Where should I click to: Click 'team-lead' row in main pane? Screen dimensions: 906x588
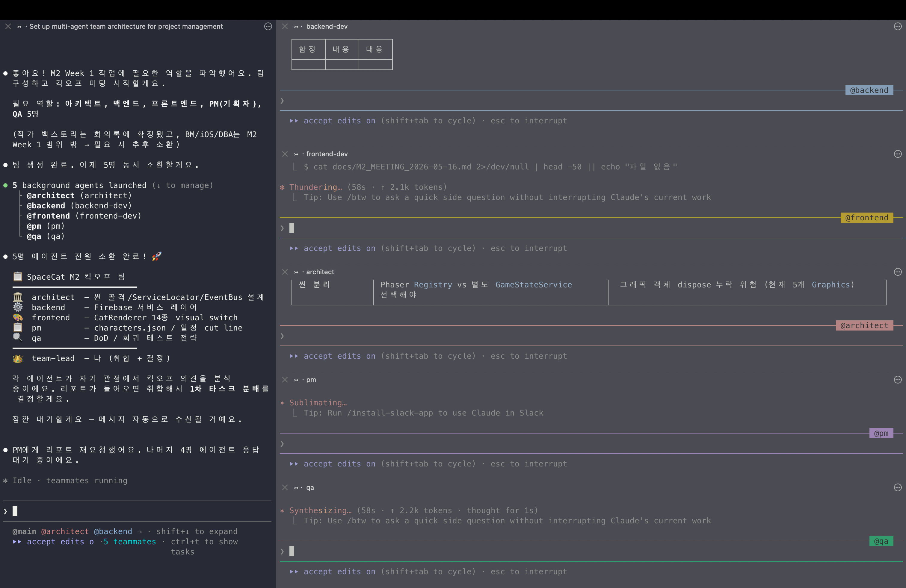[91, 358]
